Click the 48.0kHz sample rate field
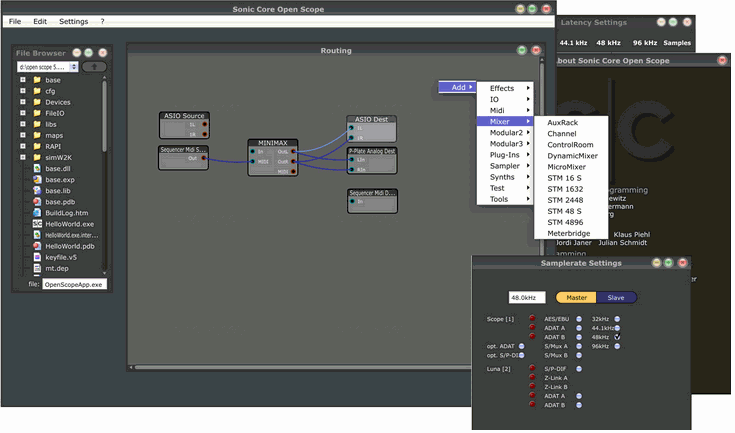Viewport: 735px width, 433px height. (527, 298)
